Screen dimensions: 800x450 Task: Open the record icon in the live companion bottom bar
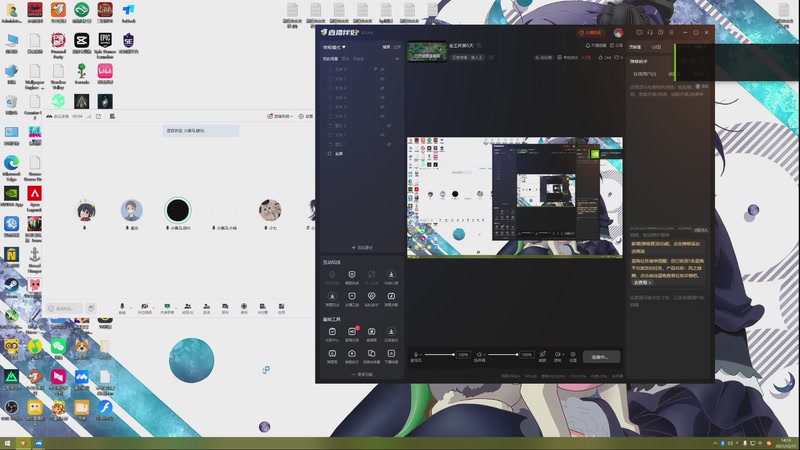557,354
